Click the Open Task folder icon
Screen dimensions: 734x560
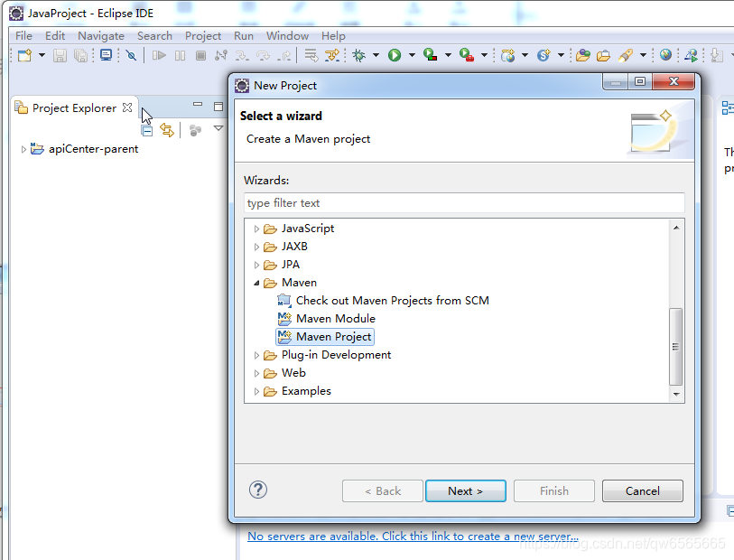(603, 55)
